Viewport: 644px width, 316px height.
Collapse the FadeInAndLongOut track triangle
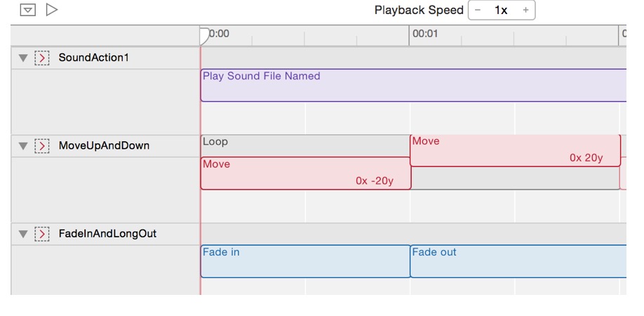pos(23,234)
